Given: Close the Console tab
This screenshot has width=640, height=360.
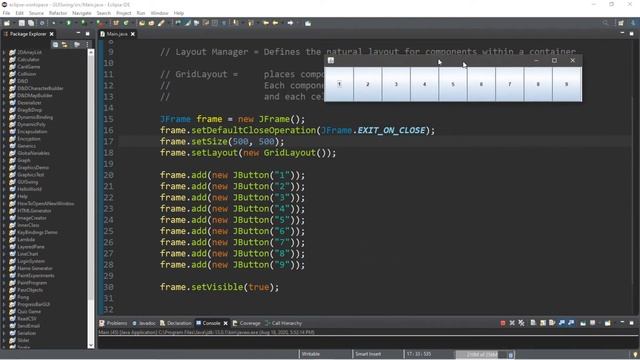Looking at the screenshot, I should (x=225, y=323).
